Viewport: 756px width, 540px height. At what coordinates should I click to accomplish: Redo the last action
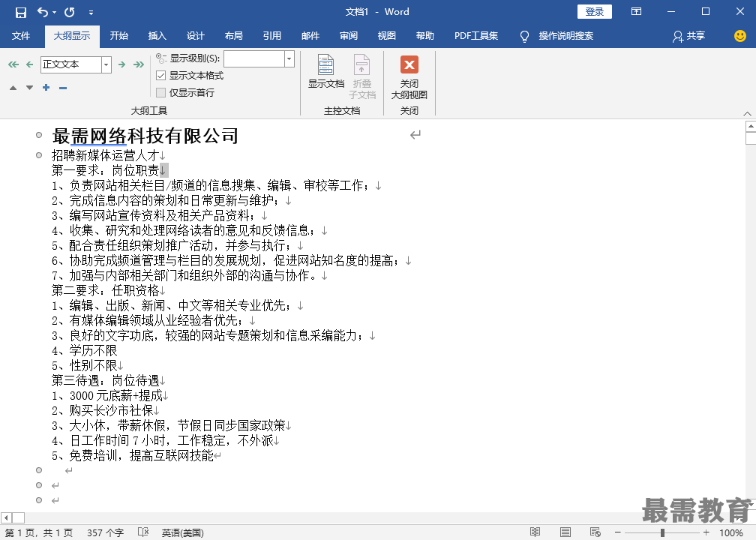click(70, 12)
